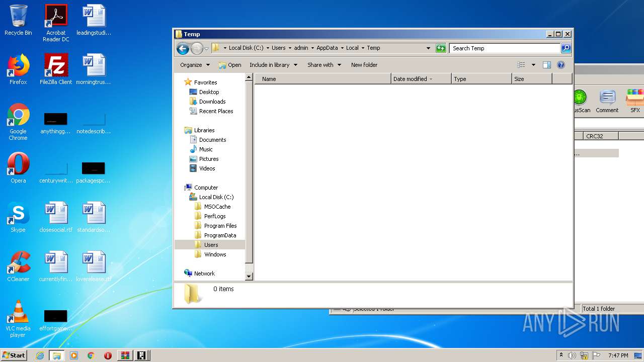
Task: Click Open in Explorer toolbar
Action: (230, 65)
